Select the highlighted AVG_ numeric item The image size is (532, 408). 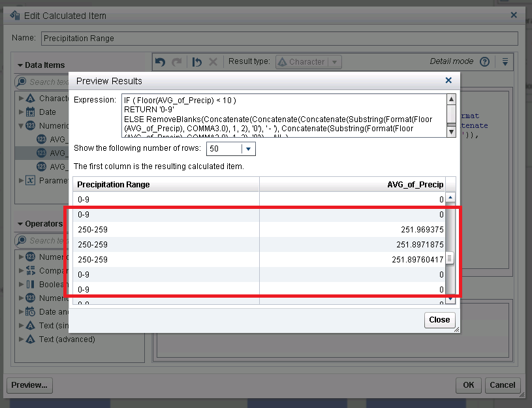pos(42,153)
